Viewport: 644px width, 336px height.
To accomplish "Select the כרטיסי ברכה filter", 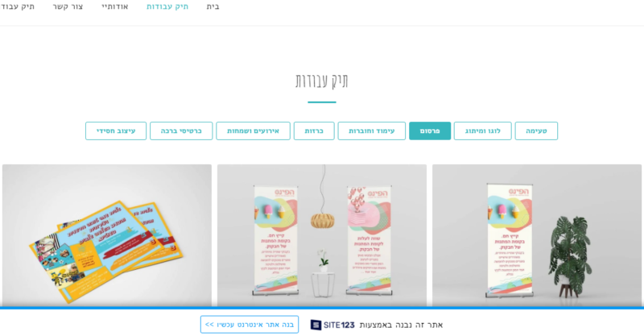I will (181, 131).
